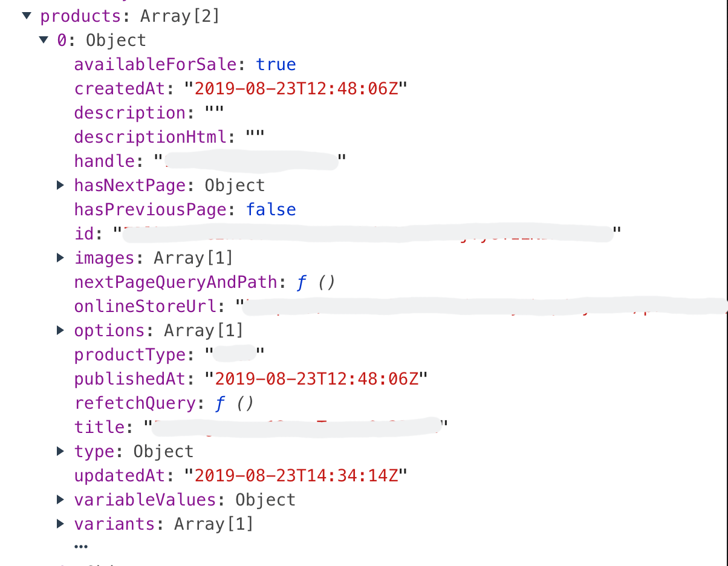Click the onlineStoreUrl property value
The width and height of the screenshot is (728, 566).
[423, 306]
